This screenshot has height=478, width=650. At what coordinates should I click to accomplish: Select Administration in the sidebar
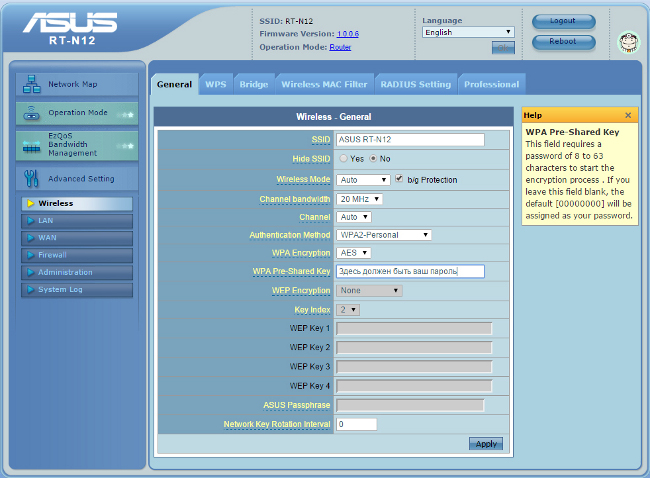click(77, 273)
